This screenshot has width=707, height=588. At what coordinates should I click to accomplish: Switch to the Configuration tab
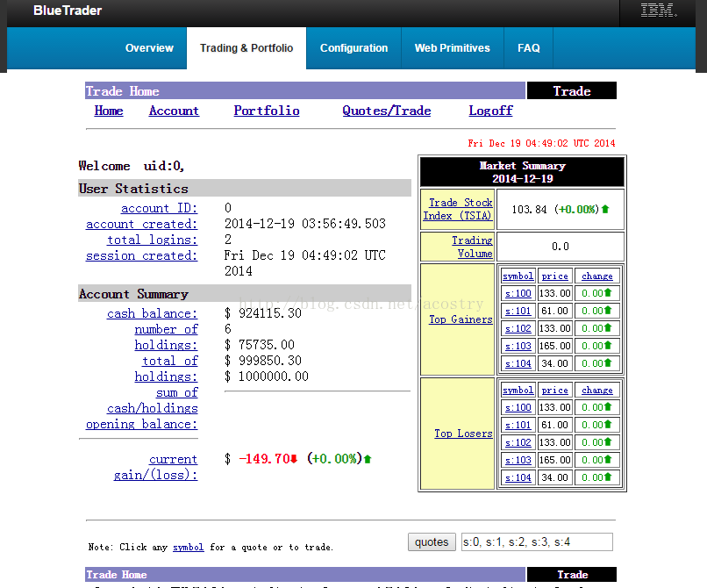point(353,48)
